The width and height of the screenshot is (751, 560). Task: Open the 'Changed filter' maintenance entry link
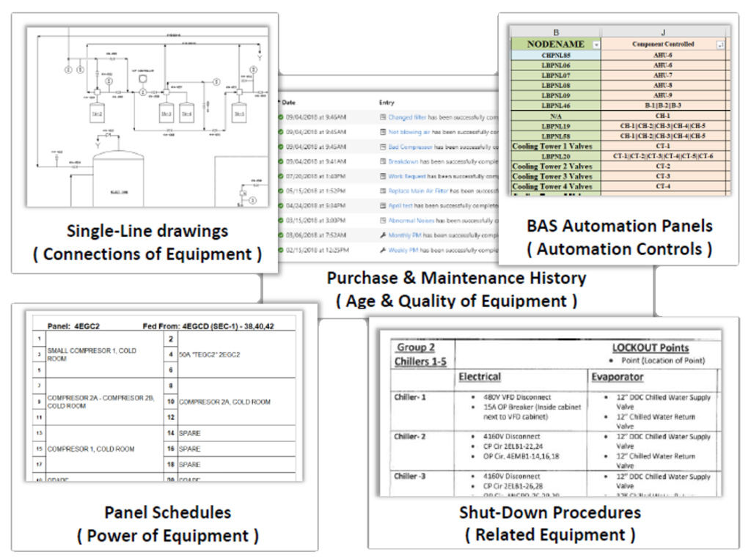pyautogui.click(x=407, y=117)
